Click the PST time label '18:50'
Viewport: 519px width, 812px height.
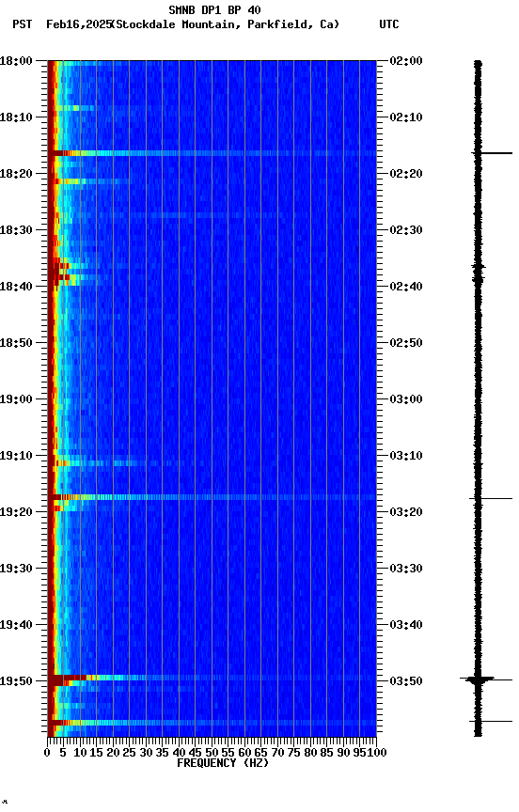coord(16,343)
